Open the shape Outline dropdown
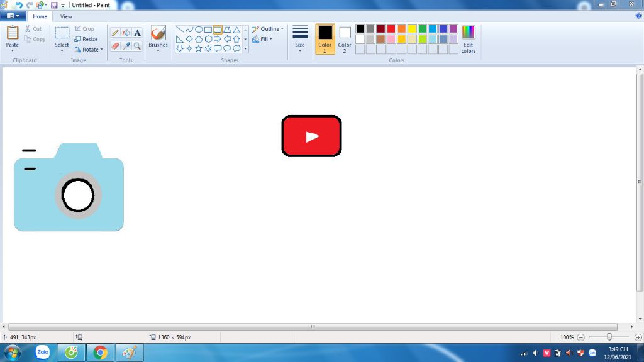Image resolution: width=644 pixels, height=362 pixels. [267, 29]
